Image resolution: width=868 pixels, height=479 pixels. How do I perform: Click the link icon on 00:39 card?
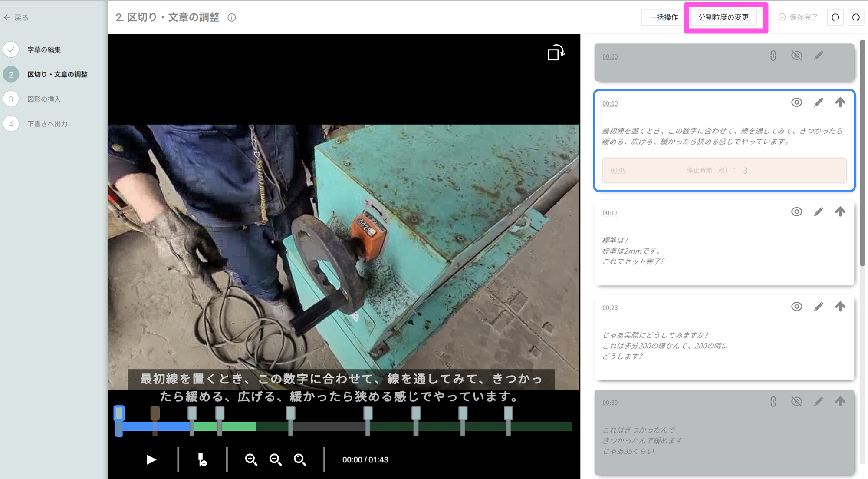[773, 402]
